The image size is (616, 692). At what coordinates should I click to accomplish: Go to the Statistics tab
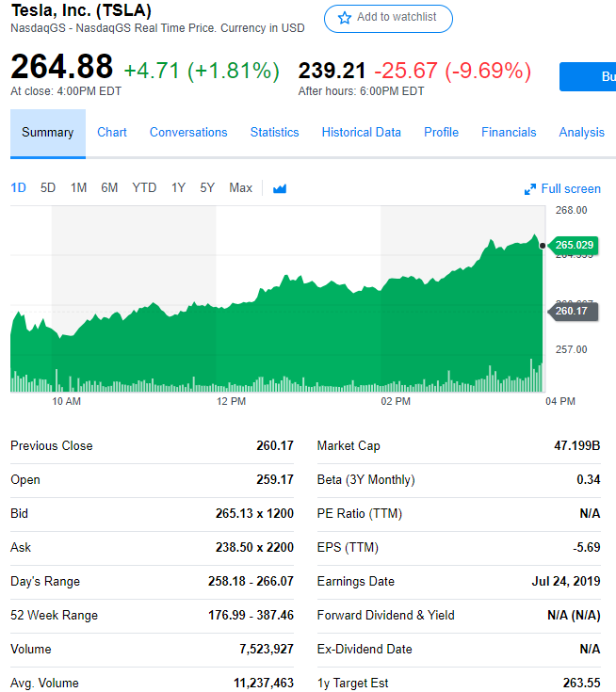(275, 133)
